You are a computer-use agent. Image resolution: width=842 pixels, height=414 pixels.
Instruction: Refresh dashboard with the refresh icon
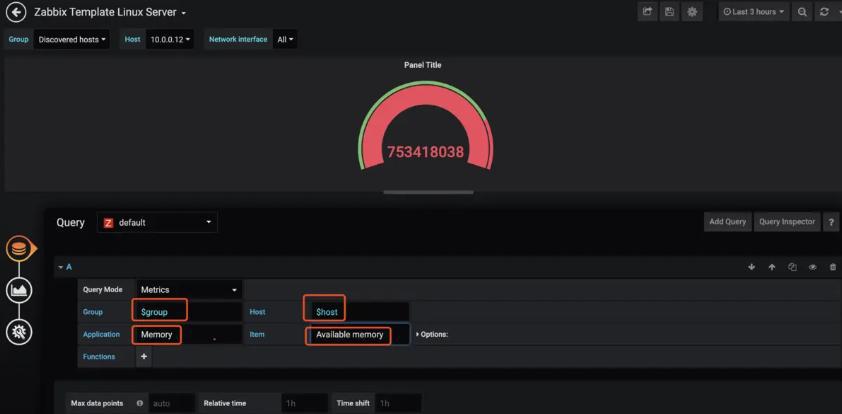tap(824, 12)
